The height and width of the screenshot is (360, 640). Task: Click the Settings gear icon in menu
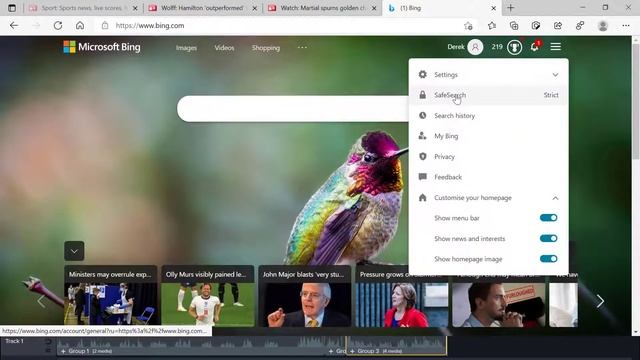click(422, 74)
